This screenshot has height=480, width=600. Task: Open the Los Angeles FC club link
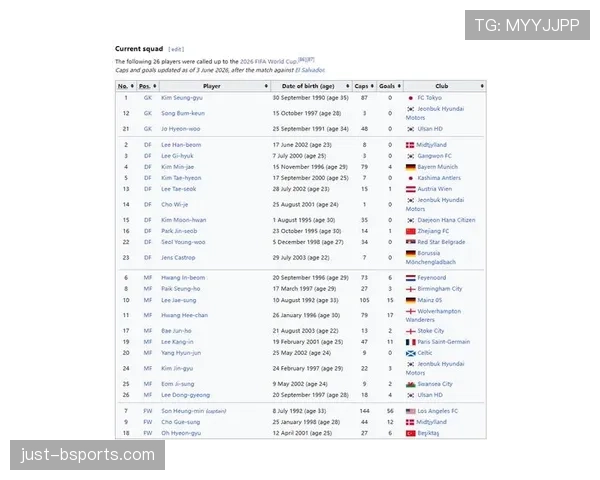click(x=437, y=411)
